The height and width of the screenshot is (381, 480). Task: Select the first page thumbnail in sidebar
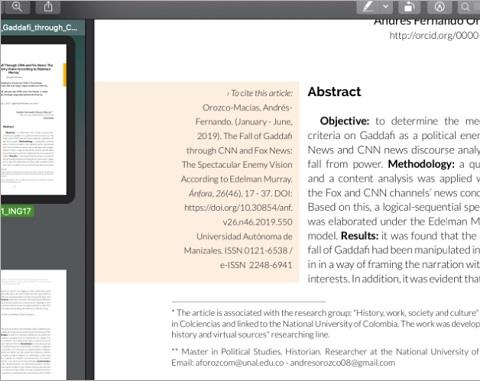[33, 119]
